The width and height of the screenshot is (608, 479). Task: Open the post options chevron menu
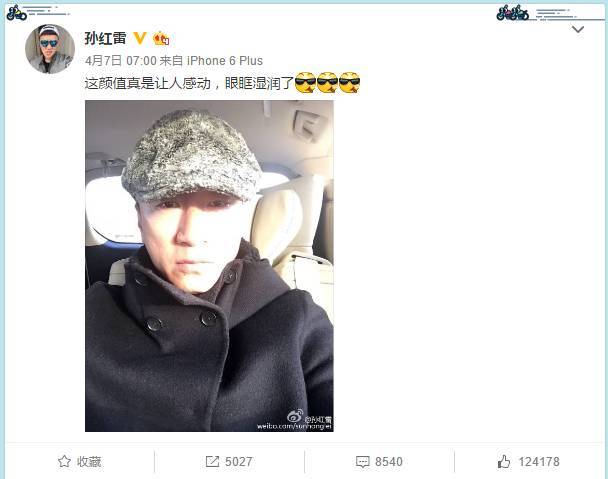tap(578, 29)
